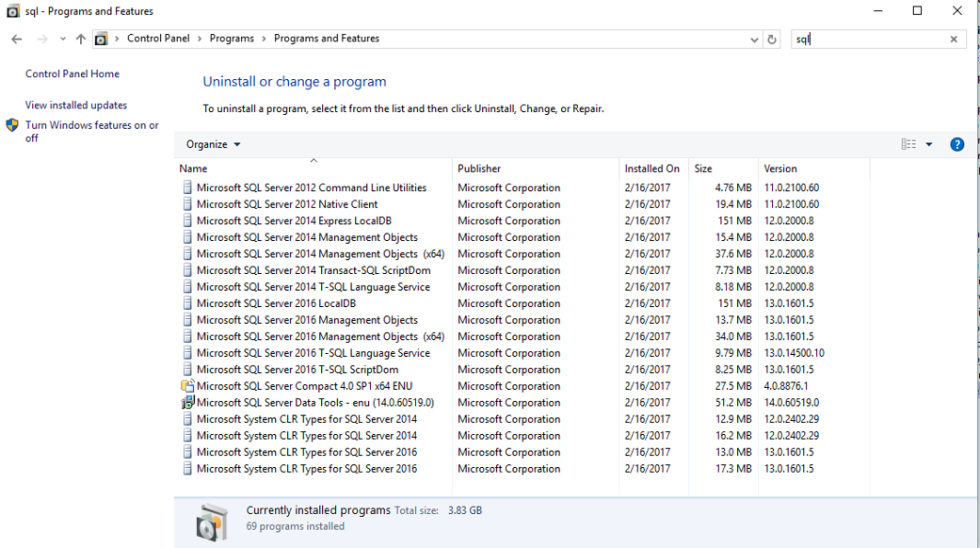The height and width of the screenshot is (548, 980).
Task: Click the installed programs disc icon in details pane
Action: click(x=212, y=522)
